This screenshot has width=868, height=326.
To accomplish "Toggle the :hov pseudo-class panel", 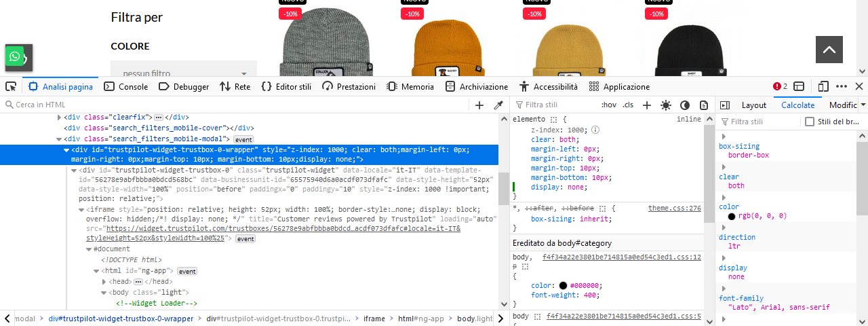I will tap(609, 105).
